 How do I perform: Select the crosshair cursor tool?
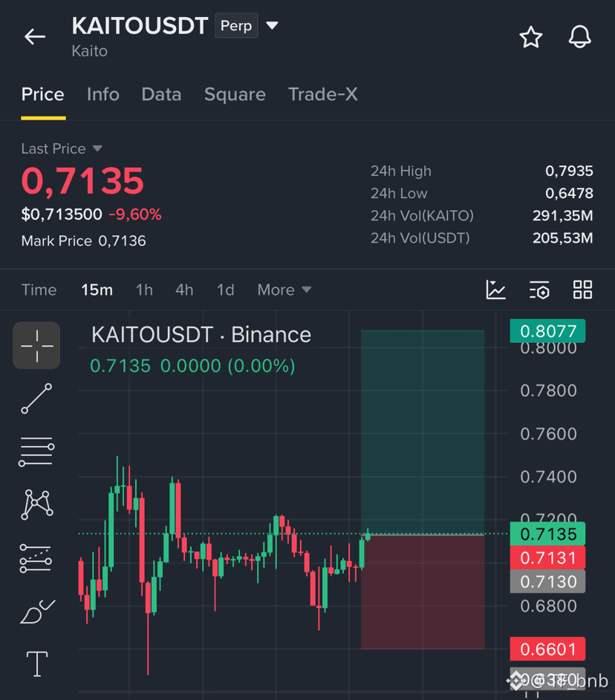[x=36, y=345]
